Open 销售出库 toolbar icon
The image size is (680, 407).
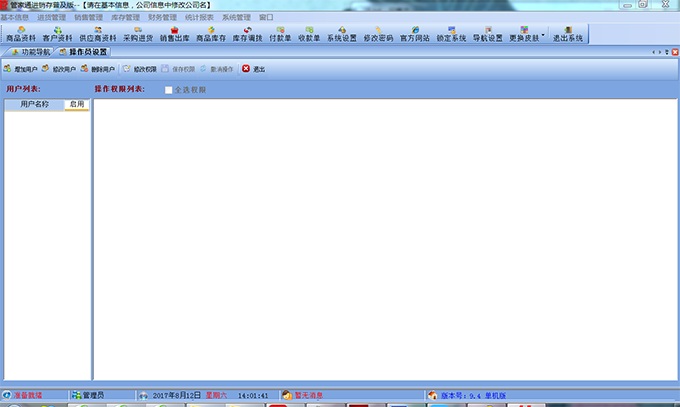(174, 34)
